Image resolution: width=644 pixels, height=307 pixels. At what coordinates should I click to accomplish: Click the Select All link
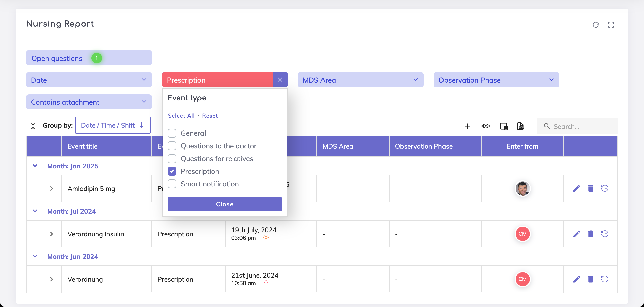click(181, 116)
